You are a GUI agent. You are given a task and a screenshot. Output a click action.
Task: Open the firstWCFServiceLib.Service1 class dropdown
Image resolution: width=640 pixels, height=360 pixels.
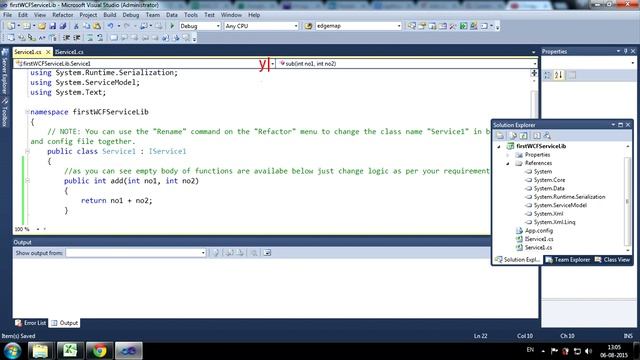click(x=144, y=64)
